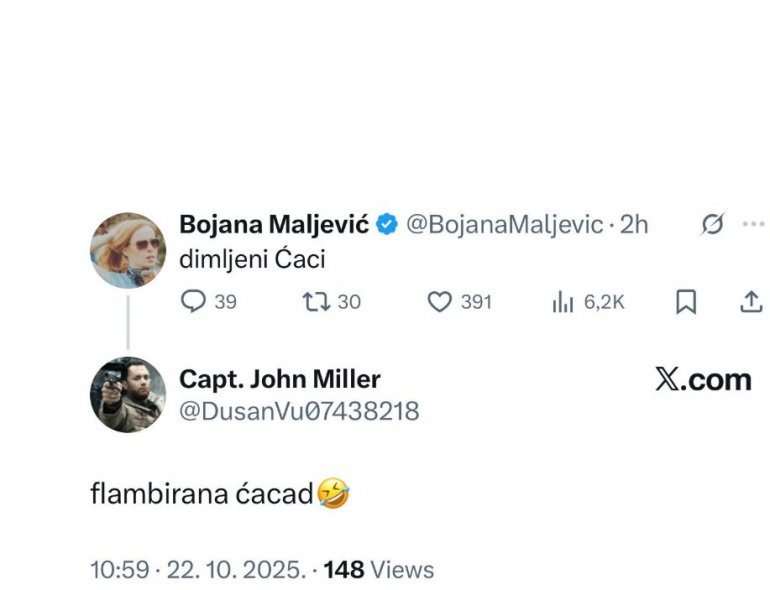Open the three-dot more options menu
The height and width of the screenshot is (590, 770).
(x=752, y=225)
